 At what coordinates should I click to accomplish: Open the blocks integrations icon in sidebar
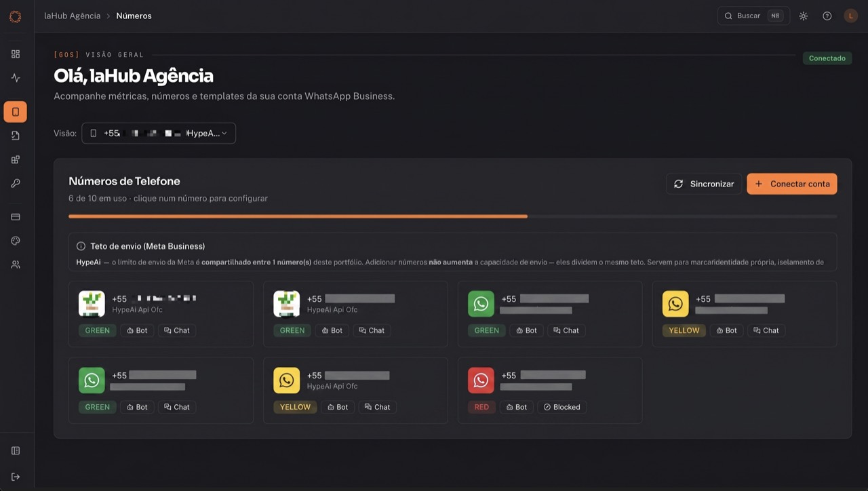point(16,159)
